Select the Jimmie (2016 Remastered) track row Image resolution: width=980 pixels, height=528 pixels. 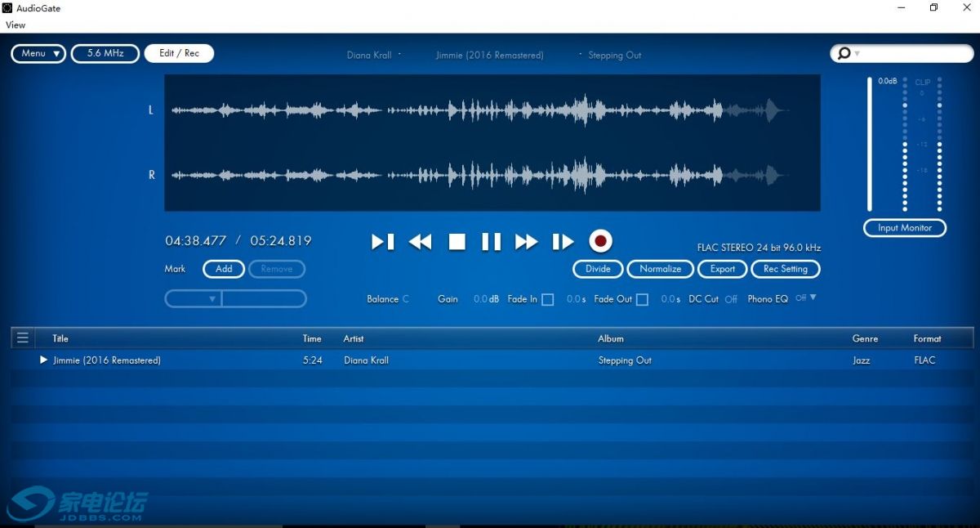pyautogui.click(x=492, y=360)
